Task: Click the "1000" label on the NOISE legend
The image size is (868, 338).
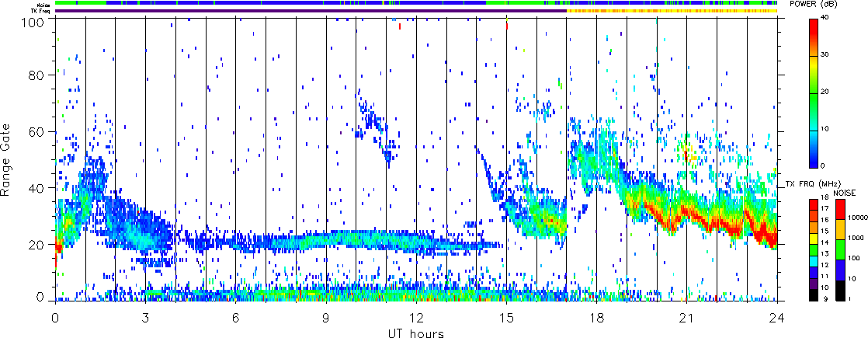Action: click(x=856, y=238)
